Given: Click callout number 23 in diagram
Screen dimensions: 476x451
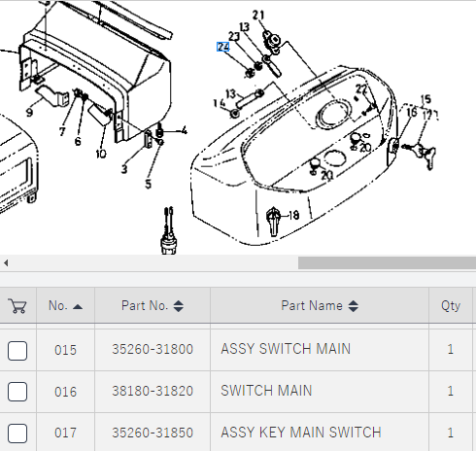Looking at the screenshot, I should click(x=234, y=36).
